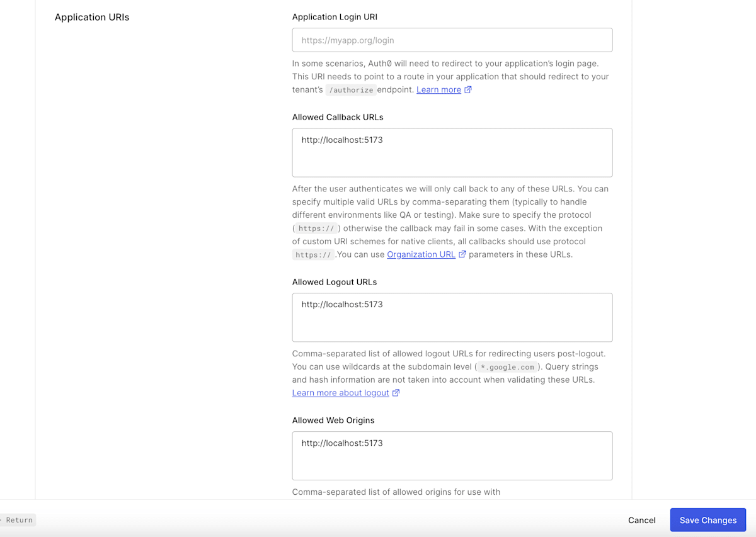Screen dimensions: 756x537
Task: Click the external link icon next to Organization URL
Action: [x=462, y=254]
